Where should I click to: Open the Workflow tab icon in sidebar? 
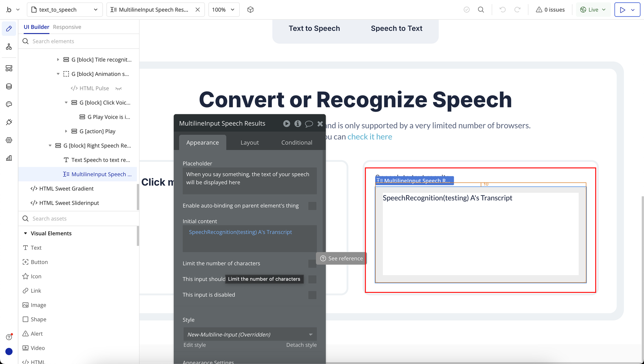coord(9,47)
